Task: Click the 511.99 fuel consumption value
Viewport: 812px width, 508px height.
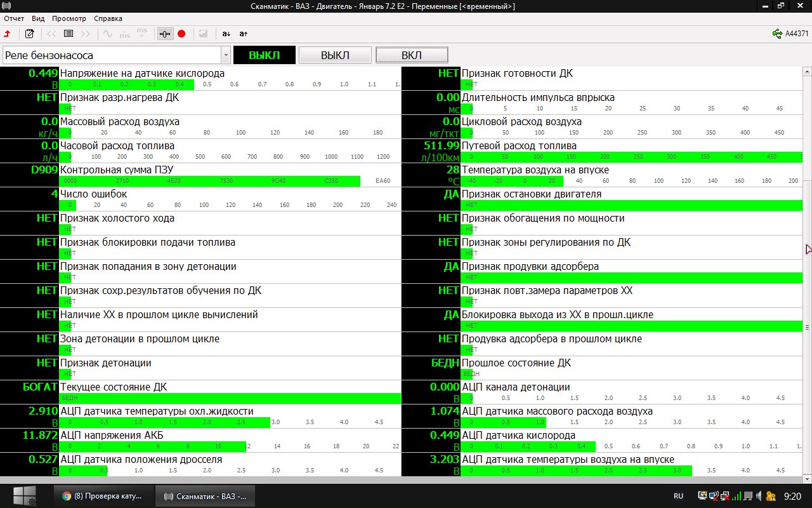Action: pyautogui.click(x=442, y=145)
